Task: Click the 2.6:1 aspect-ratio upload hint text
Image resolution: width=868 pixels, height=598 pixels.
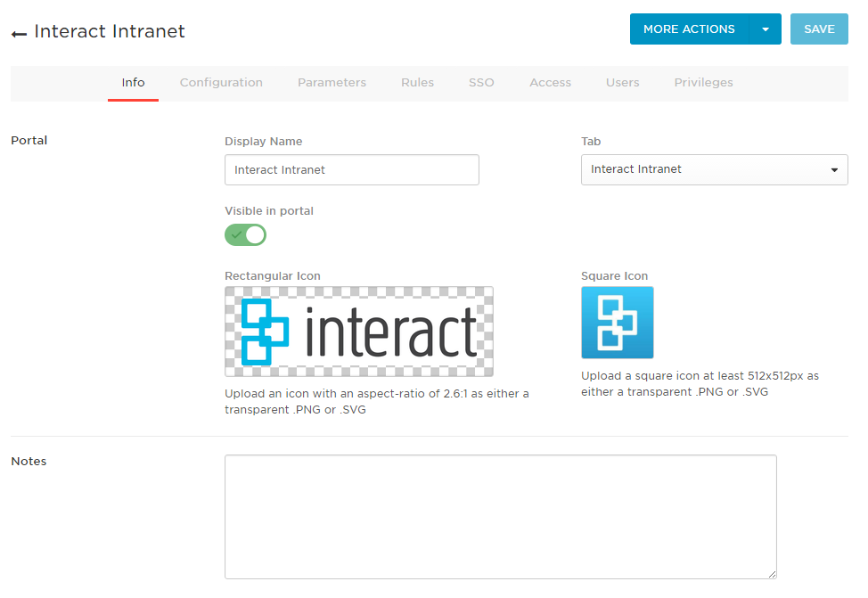Action: 377,401
